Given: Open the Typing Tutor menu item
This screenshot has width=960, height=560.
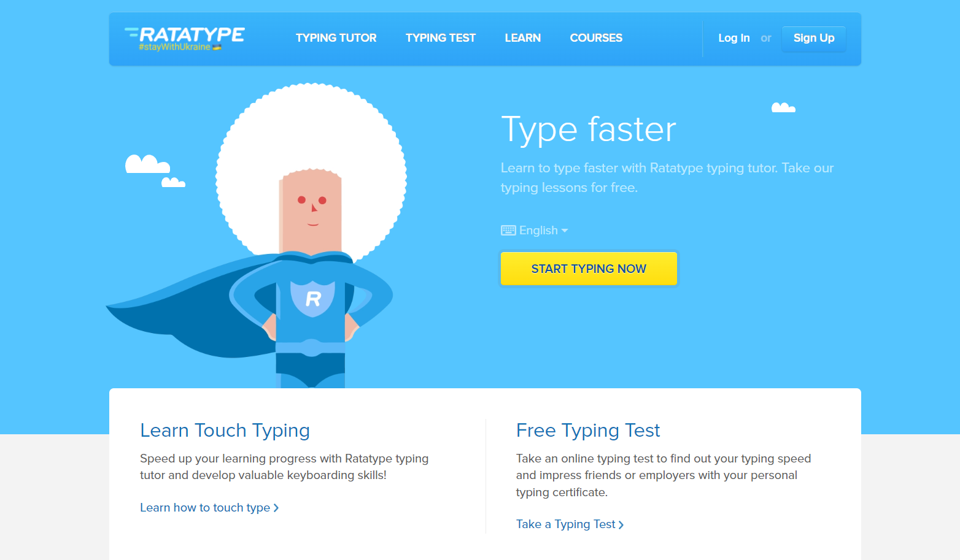Looking at the screenshot, I should click(x=336, y=37).
